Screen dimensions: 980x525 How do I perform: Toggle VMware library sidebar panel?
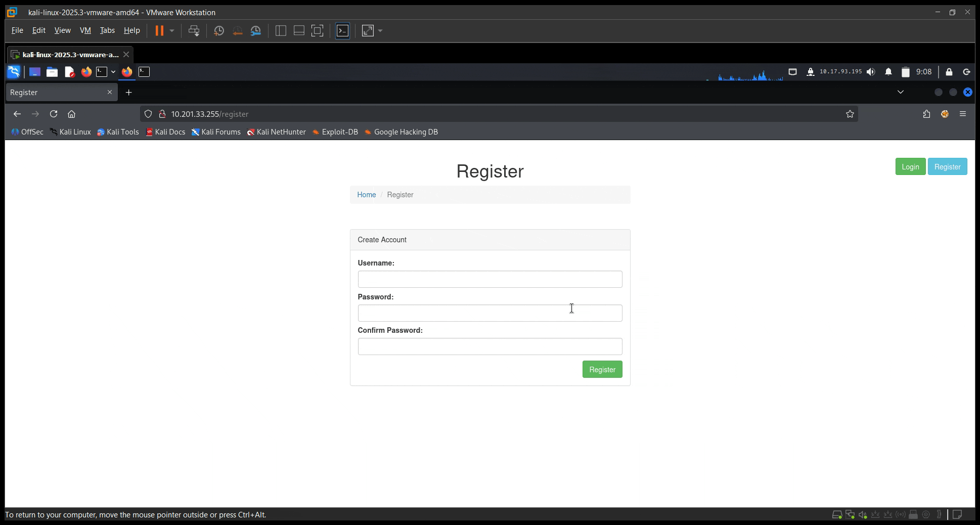coord(281,31)
